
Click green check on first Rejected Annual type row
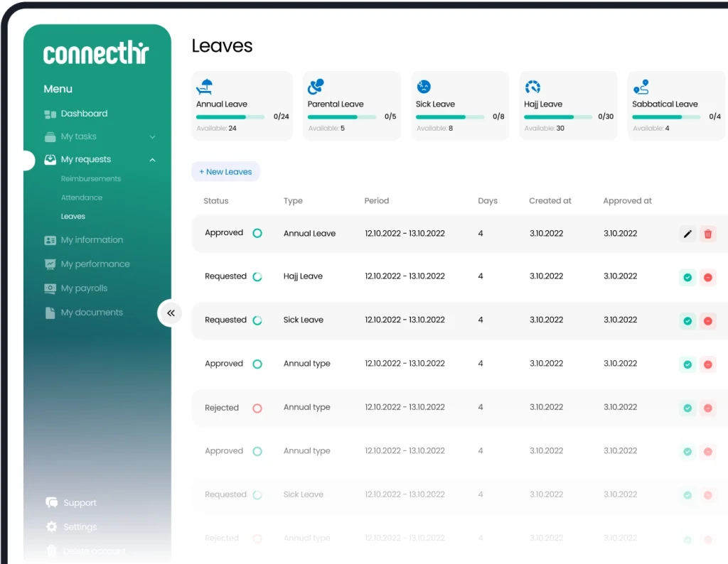(687, 408)
